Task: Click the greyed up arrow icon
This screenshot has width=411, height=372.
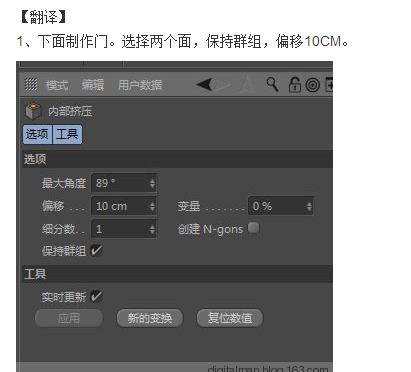Action: pos(247,85)
